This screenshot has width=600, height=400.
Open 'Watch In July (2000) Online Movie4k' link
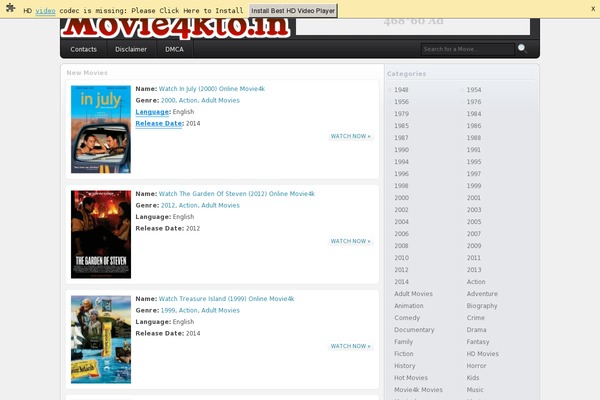tap(212, 88)
